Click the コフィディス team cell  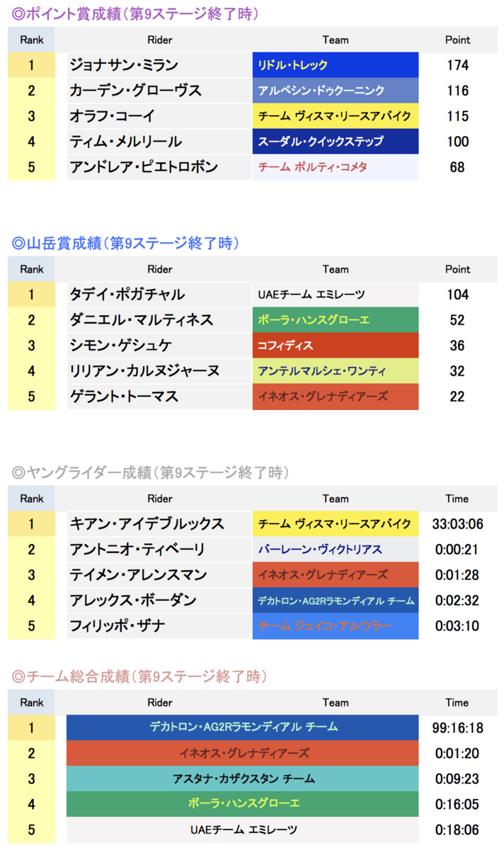click(x=336, y=346)
